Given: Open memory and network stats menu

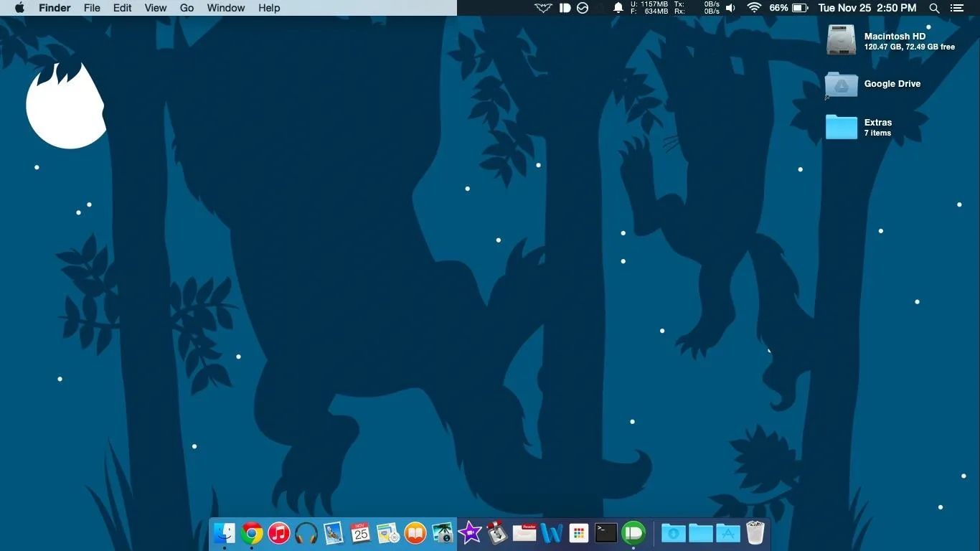Looking at the screenshot, I should coord(674,8).
